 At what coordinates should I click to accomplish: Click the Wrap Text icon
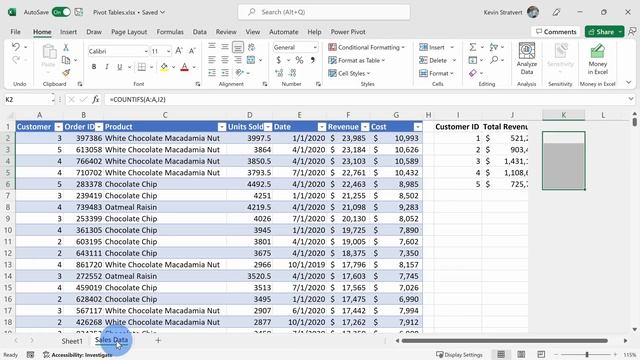pos(251,47)
